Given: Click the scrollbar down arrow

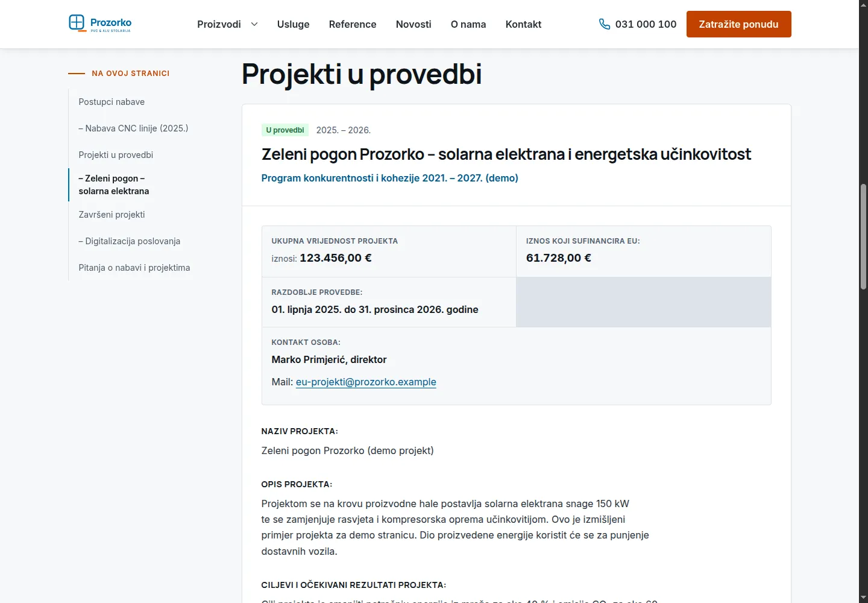Looking at the screenshot, I should 863,597.
